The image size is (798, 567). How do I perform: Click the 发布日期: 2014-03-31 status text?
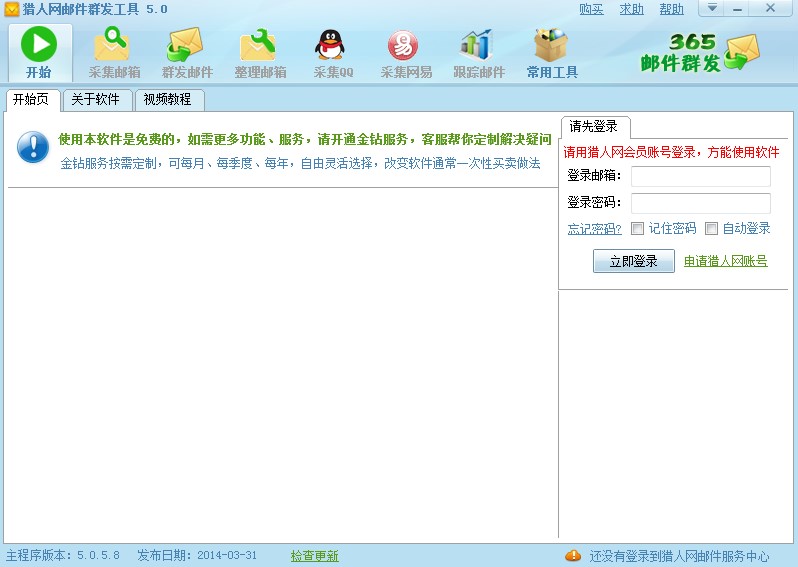pos(197,555)
